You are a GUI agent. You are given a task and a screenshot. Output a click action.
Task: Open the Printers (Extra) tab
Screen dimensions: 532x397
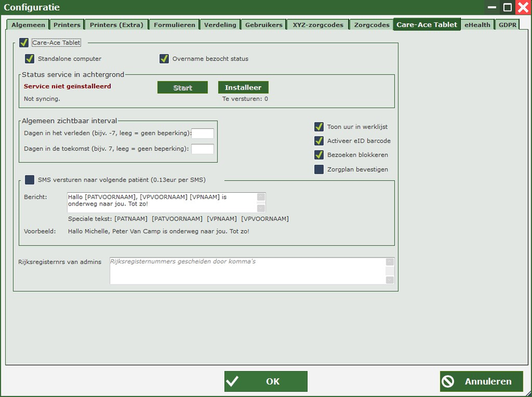[115, 25]
